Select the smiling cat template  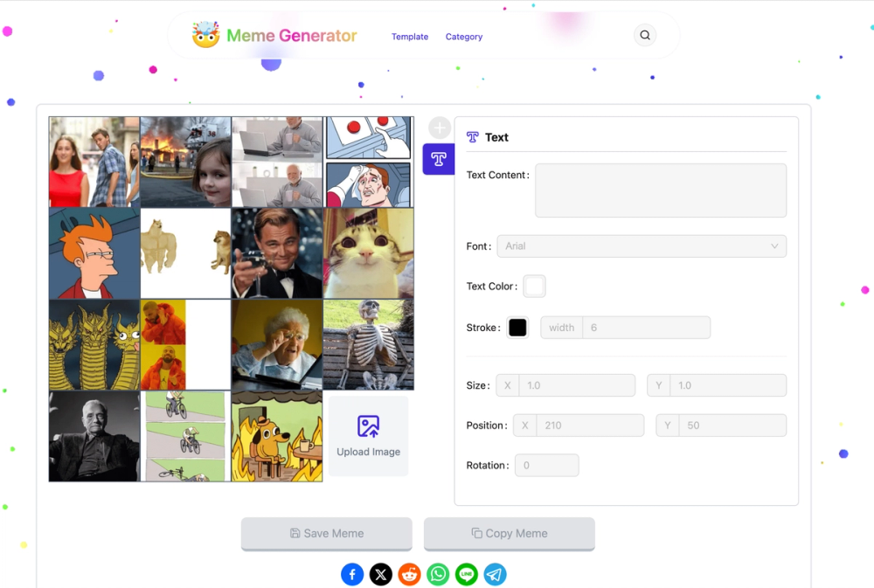(369, 253)
